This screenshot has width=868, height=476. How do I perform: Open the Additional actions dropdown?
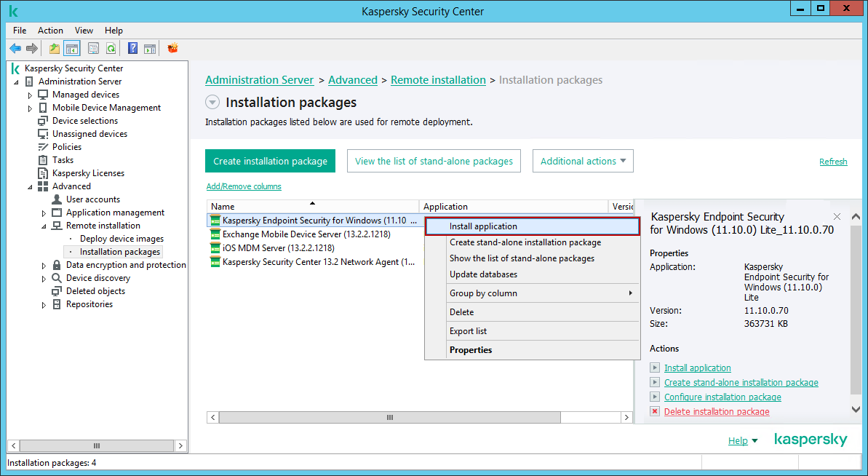click(583, 162)
